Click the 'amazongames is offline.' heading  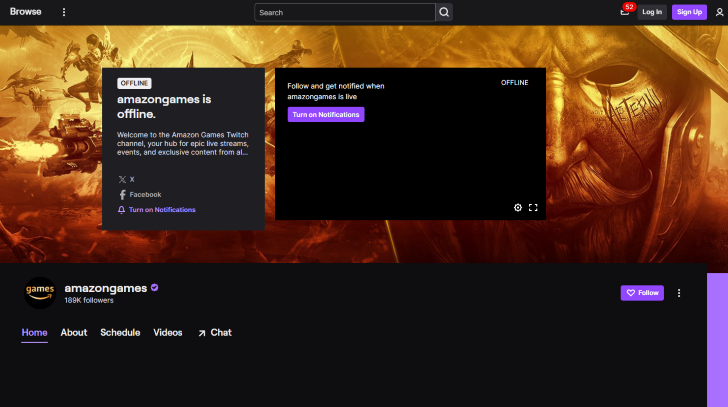[164, 106]
